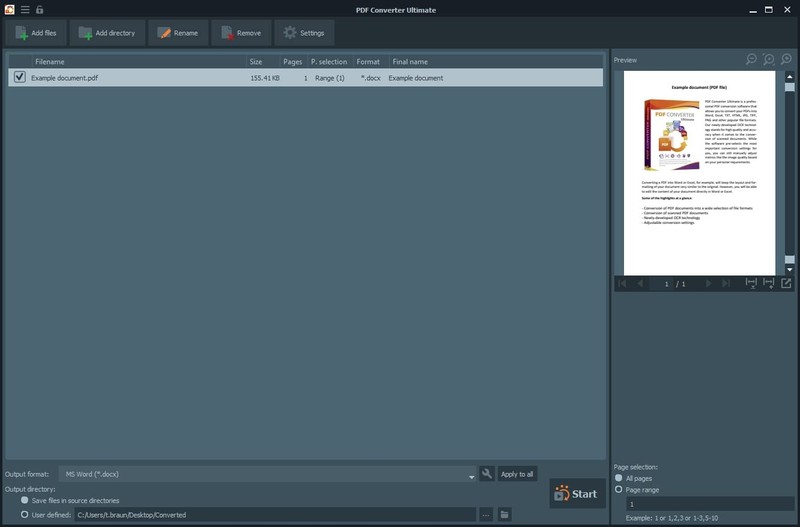Open the Settings toolbar button
800x527 pixels.
click(304, 33)
